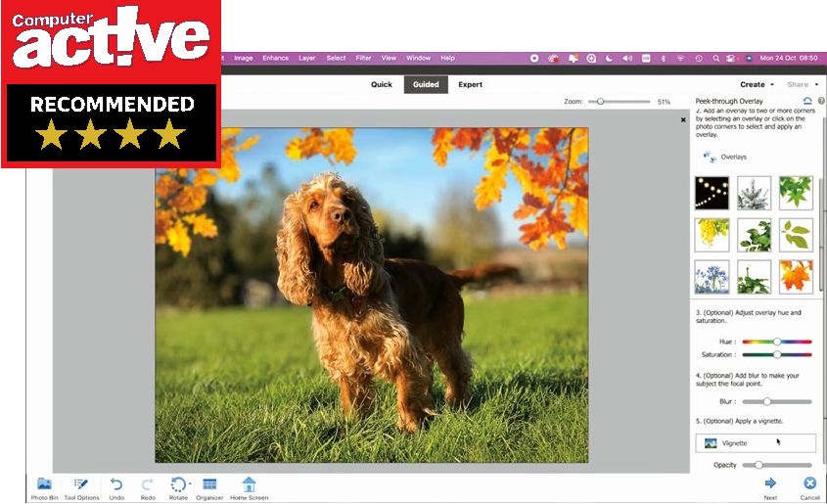Screen dimensions: 827x504
Task: Open the keyboard input GB icon
Action: 646,59
